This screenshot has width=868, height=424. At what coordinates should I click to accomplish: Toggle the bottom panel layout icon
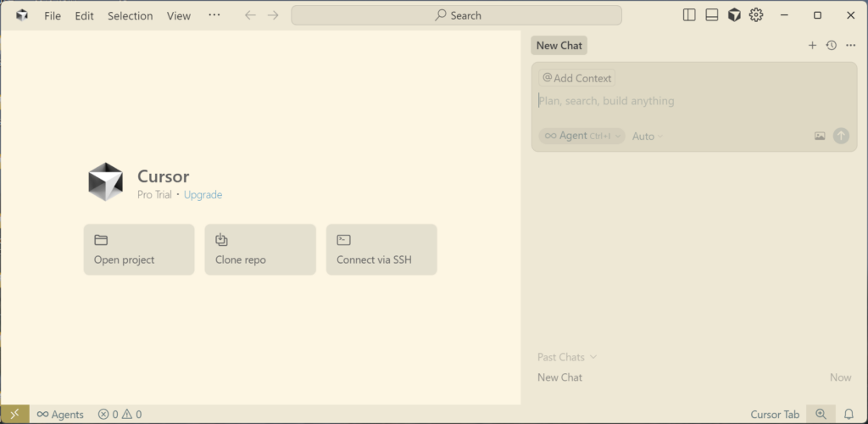point(712,15)
